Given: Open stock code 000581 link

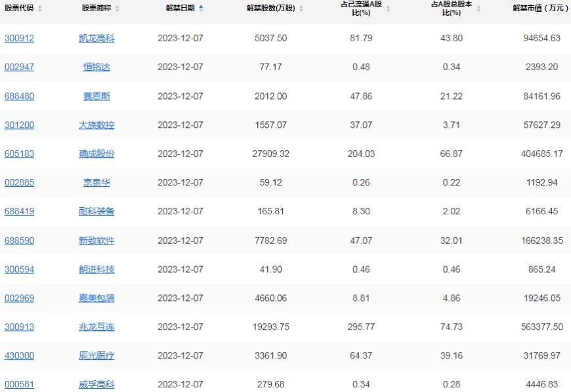Looking at the screenshot, I should click(x=19, y=385).
